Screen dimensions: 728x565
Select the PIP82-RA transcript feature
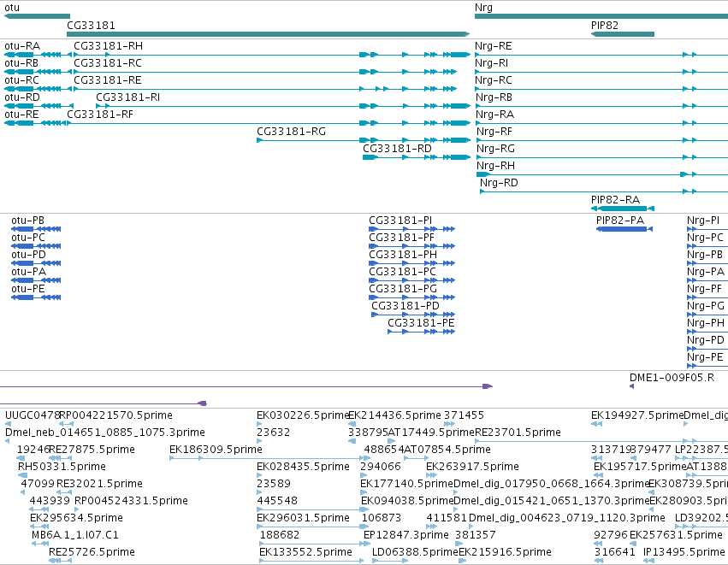point(623,209)
